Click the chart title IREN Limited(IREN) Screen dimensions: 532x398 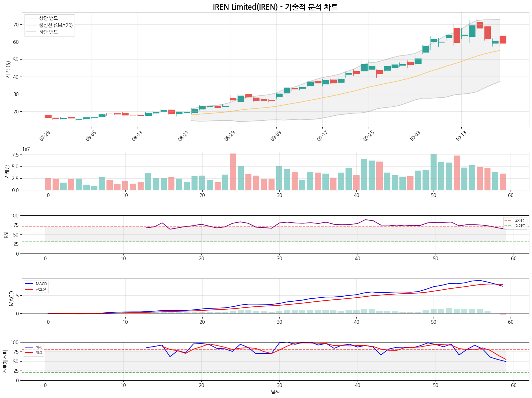[x=275, y=7]
